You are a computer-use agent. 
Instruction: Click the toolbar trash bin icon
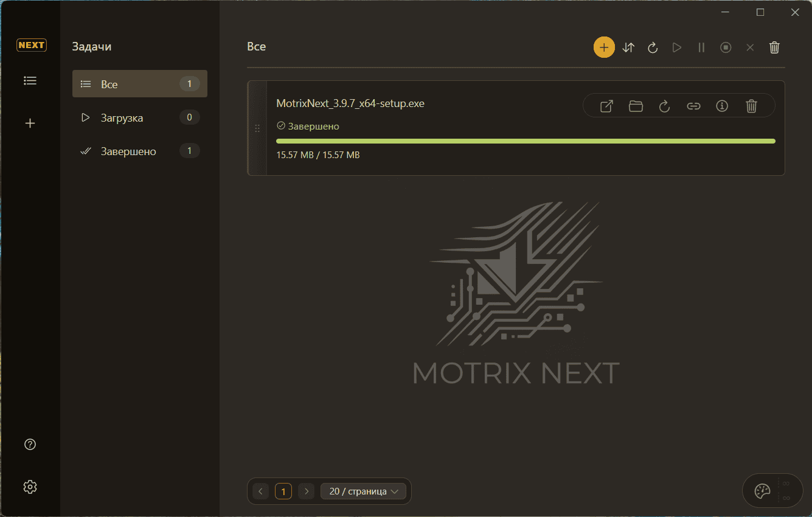click(774, 47)
